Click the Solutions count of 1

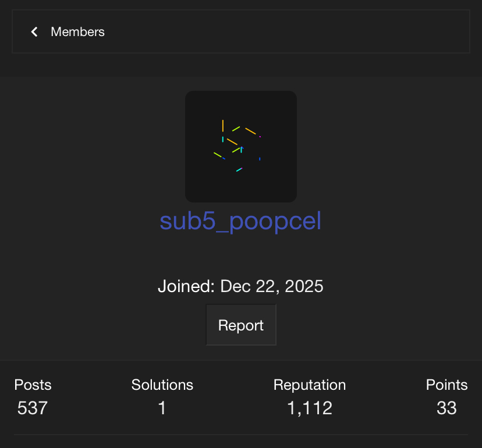click(162, 408)
